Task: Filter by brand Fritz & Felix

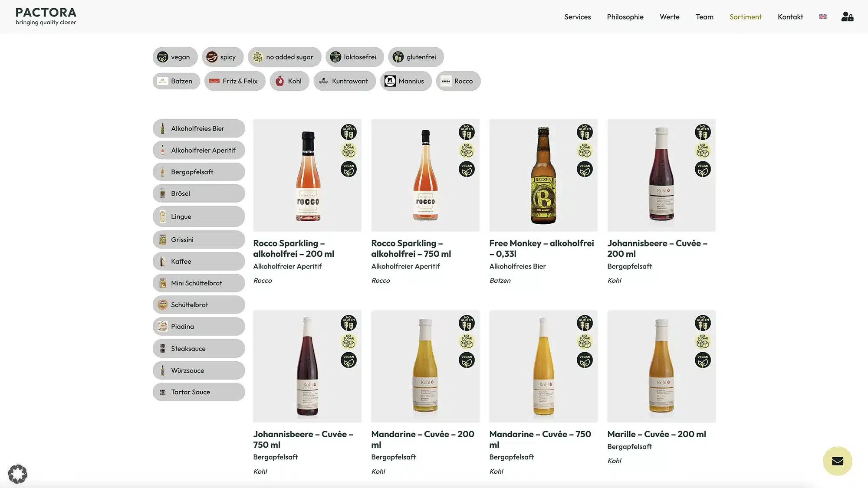Action: click(235, 81)
